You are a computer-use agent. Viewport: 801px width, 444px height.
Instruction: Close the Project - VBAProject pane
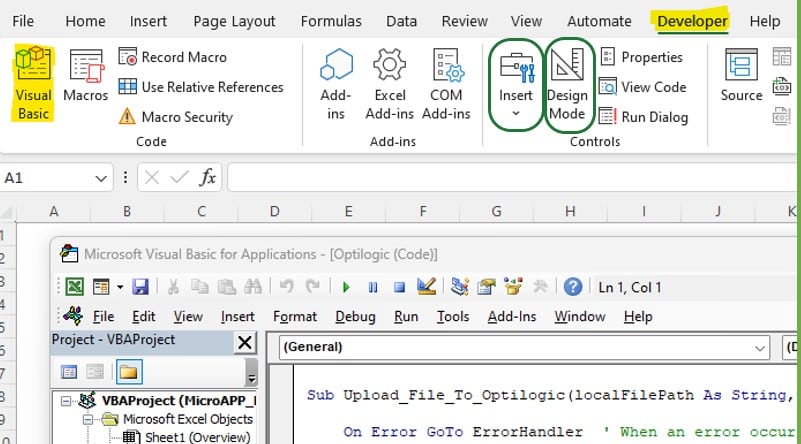tap(245, 342)
